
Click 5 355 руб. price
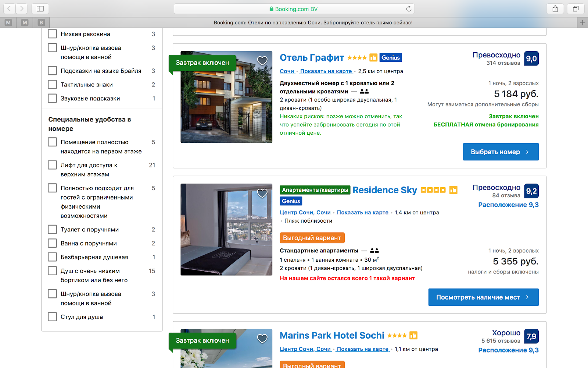516,261
